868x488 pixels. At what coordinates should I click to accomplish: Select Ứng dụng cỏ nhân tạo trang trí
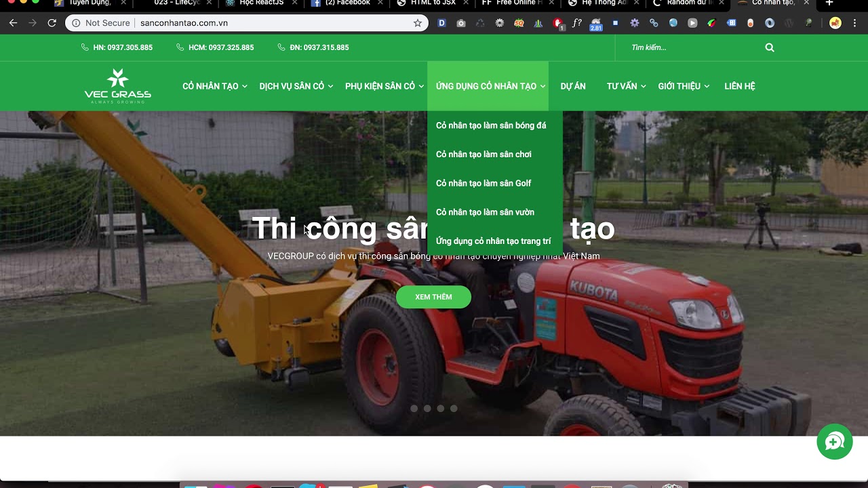[495, 241]
